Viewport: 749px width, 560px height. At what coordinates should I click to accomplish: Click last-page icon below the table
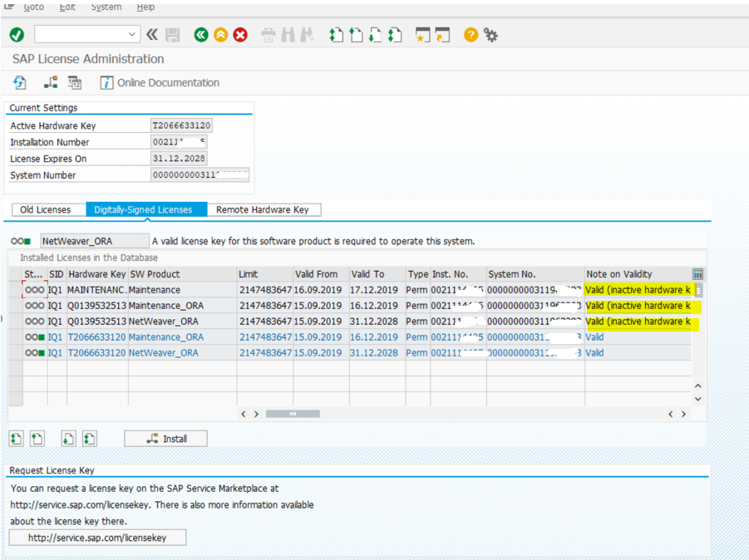(89, 438)
